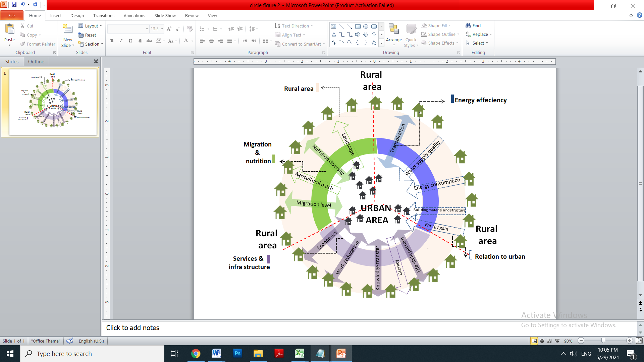Open the font size combo box
Viewport: 644px width, 362px height.
[157, 29]
